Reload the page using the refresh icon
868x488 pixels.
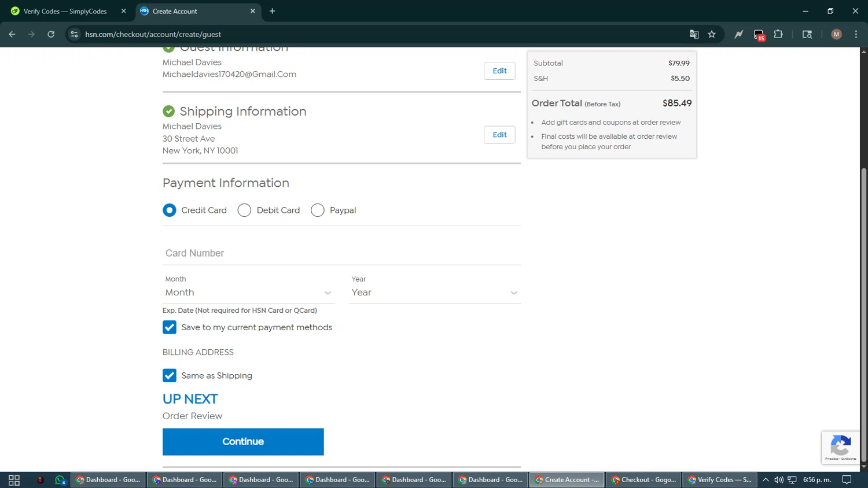pos(51,35)
